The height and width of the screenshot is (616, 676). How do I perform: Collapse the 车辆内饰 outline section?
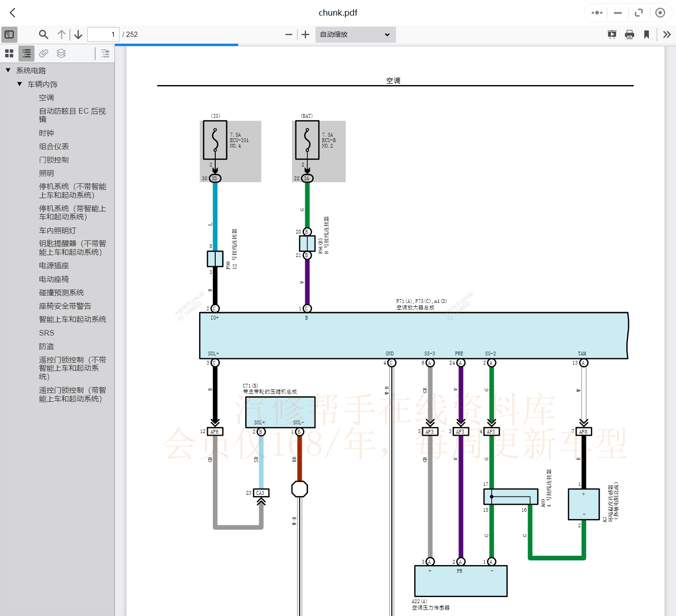[x=19, y=84]
